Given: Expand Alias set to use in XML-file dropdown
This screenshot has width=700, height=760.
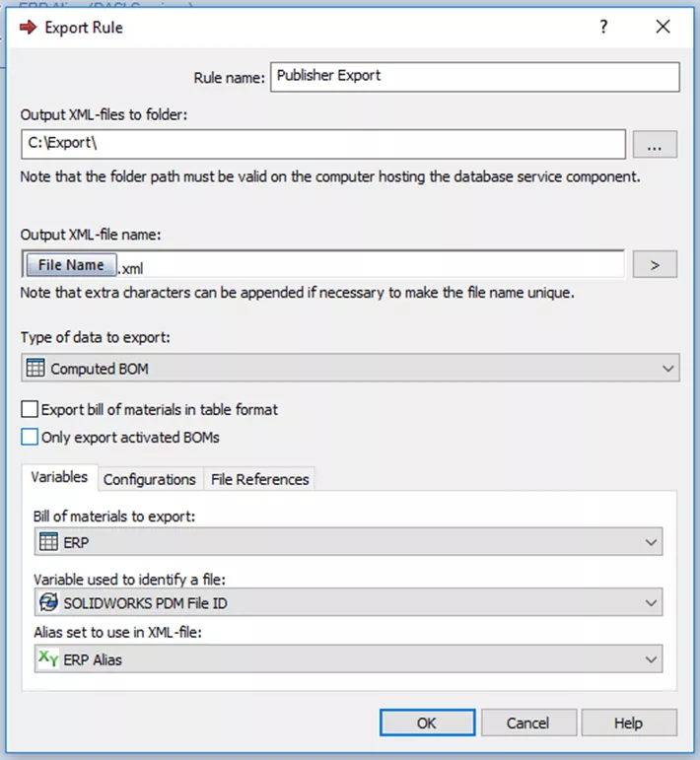Looking at the screenshot, I should 348,658.
